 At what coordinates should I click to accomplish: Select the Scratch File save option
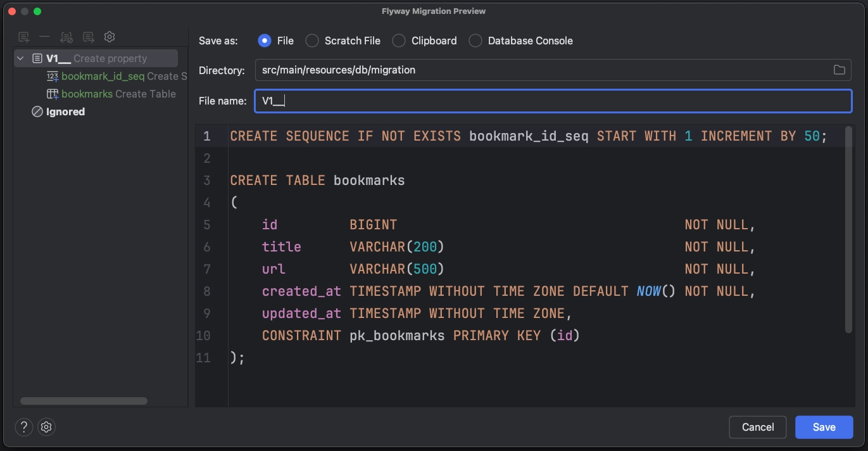coord(311,40)
